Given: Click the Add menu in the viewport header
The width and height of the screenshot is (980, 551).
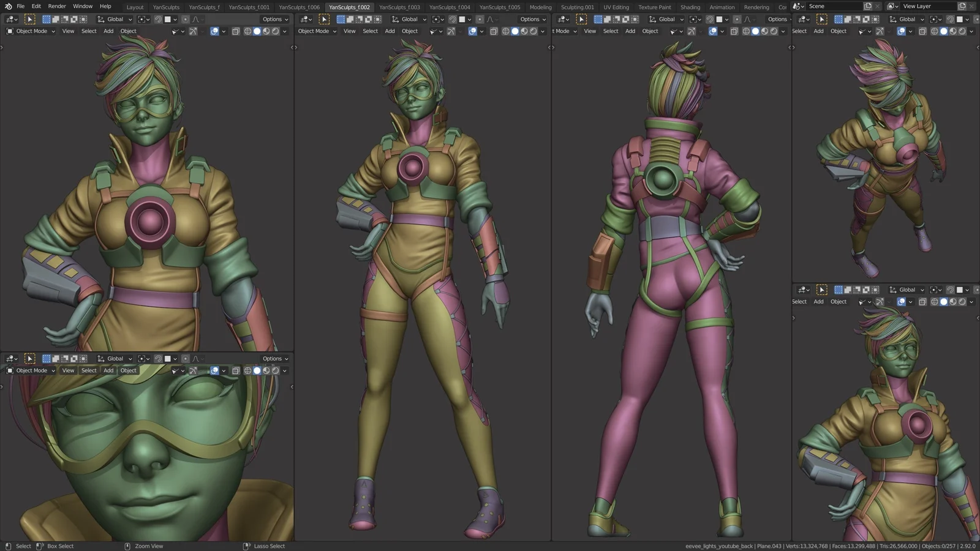Looking at the screenshot, I should (x=108, y=31).
